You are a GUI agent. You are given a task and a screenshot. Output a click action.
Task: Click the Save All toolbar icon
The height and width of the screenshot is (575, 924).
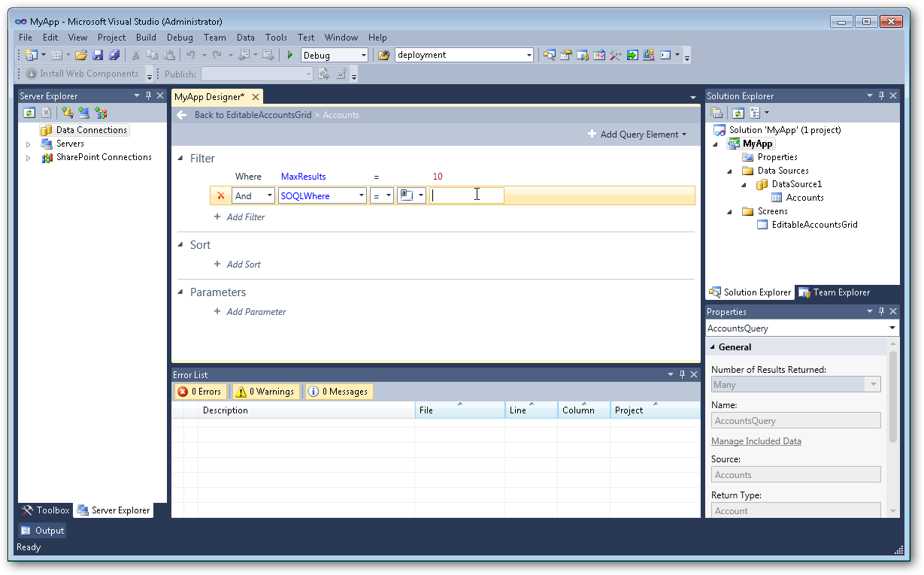tap(114, 54)
